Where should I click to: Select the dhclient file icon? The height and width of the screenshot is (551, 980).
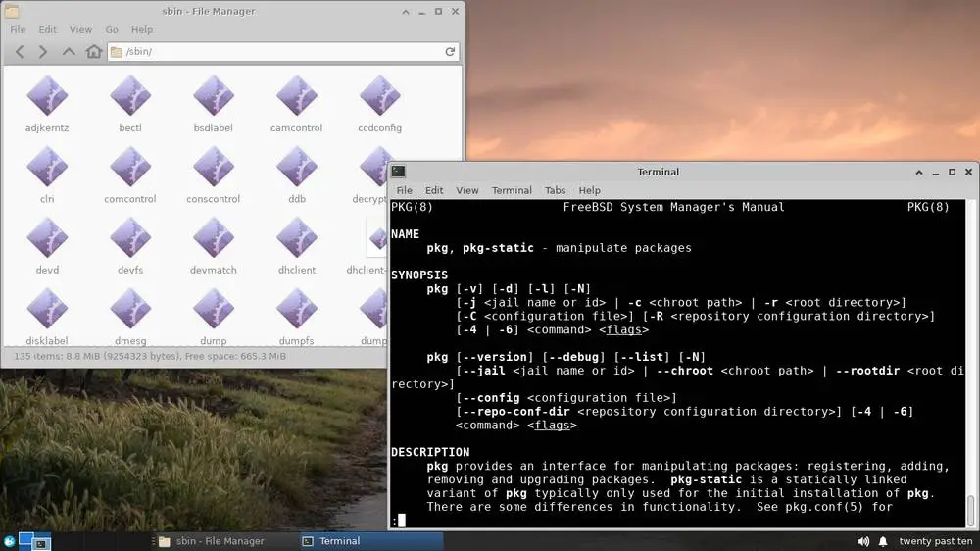296,237
